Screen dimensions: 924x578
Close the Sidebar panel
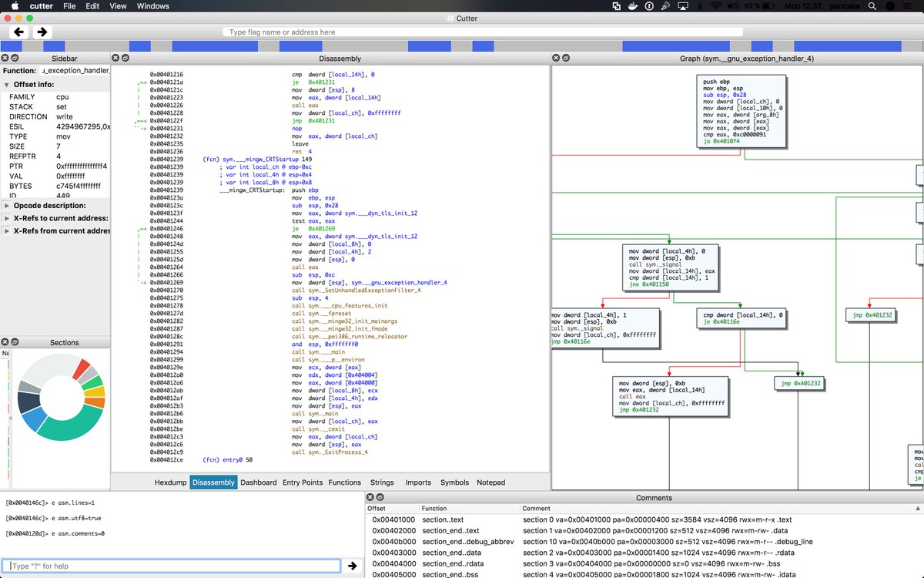click(x=5, y=59)
